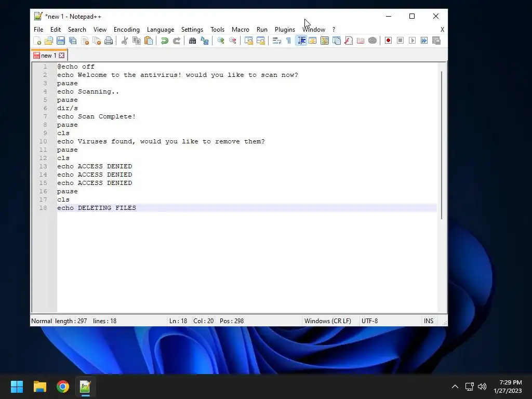Open the user defined language icon

312,41
